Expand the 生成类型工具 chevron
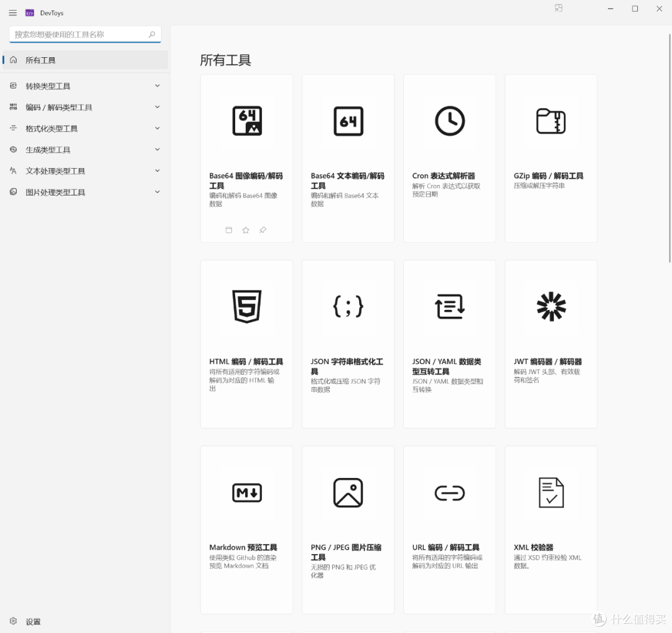Viewport: 672px width, 633px height. [157, 149]
